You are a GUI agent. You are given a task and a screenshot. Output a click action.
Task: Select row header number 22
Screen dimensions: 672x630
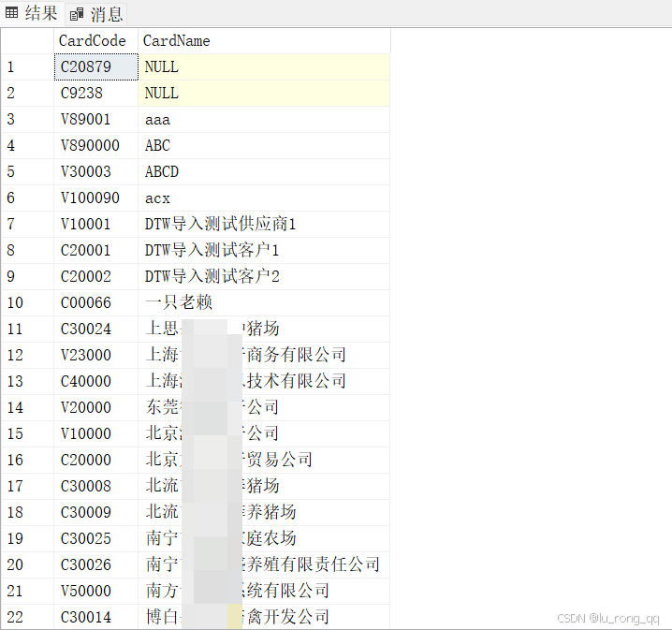tap(26, 617)
